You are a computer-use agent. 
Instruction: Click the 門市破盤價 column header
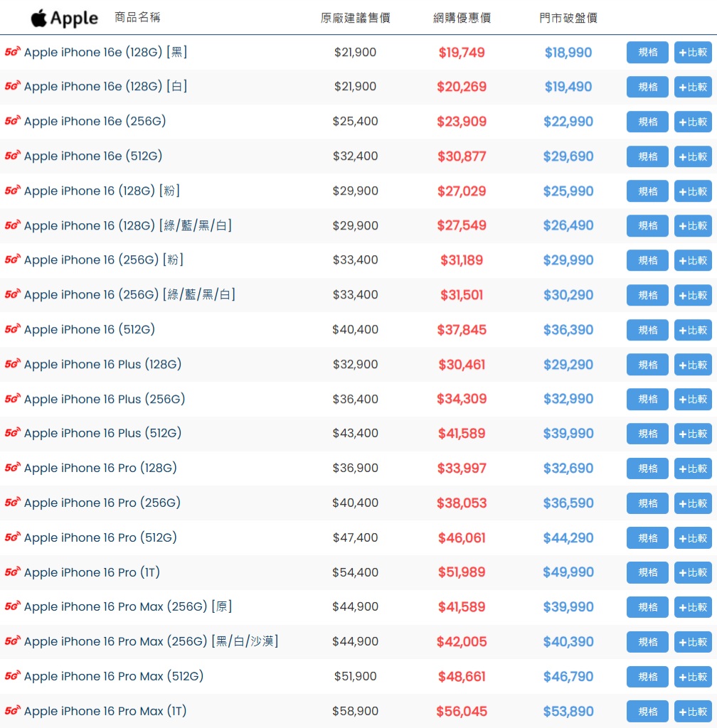(568, 18)
